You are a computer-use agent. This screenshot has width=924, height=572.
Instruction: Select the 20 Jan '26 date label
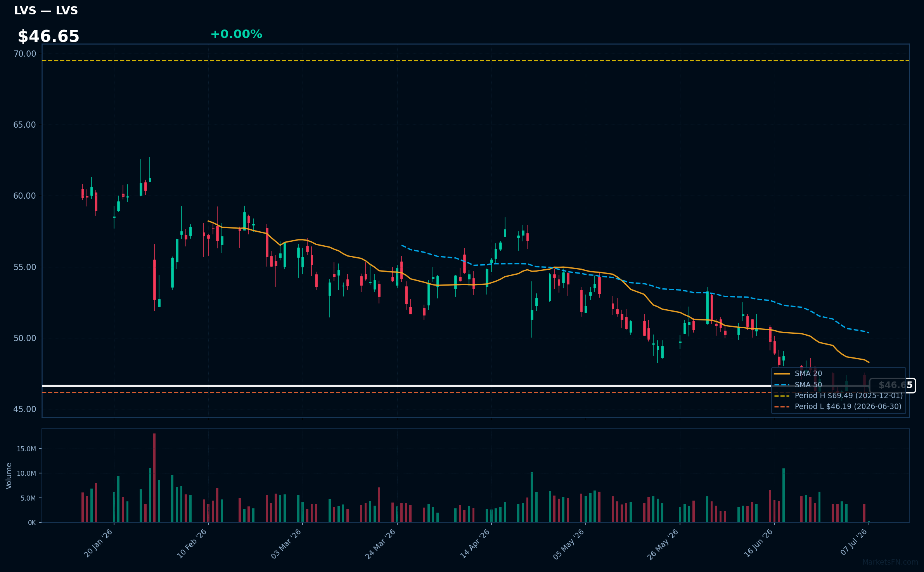pos(98,543)
